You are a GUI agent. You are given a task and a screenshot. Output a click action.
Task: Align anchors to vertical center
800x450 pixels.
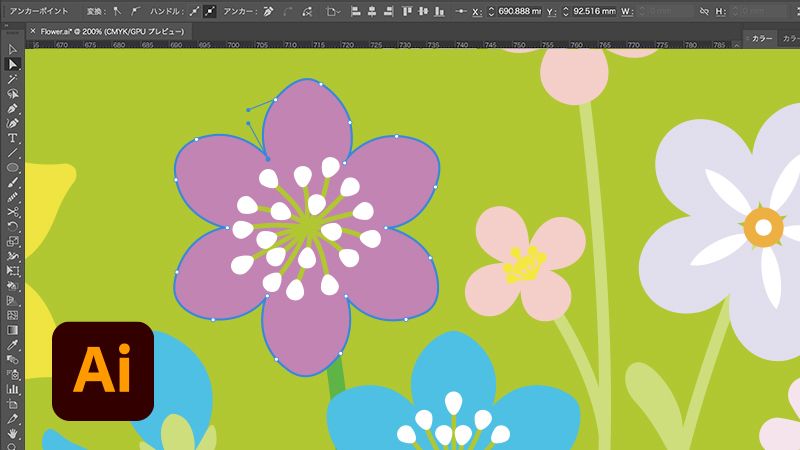pyautogui.click(x=423, y=11)
